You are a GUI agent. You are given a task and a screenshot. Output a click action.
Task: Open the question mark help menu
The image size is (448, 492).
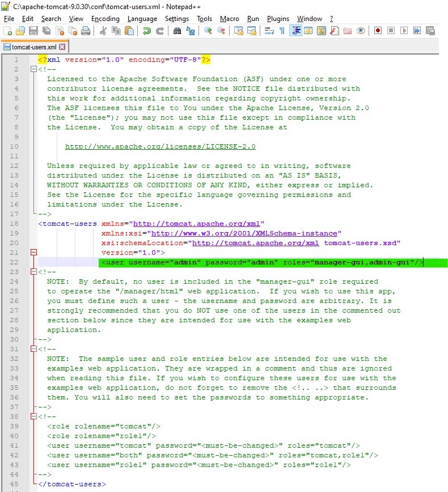pyautogui.click(x=331, y=19)
